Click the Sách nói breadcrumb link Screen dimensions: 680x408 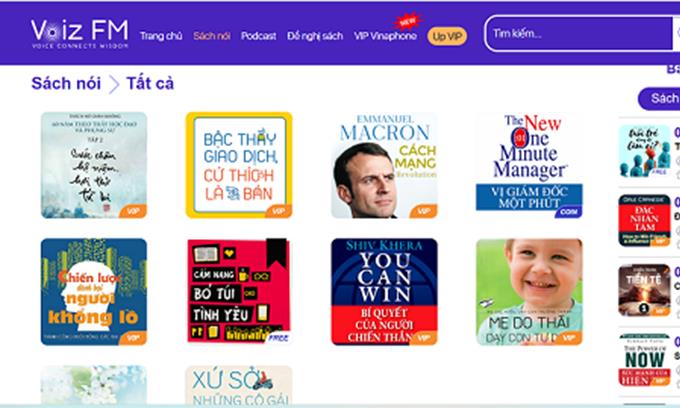click(x=66, y=83)
